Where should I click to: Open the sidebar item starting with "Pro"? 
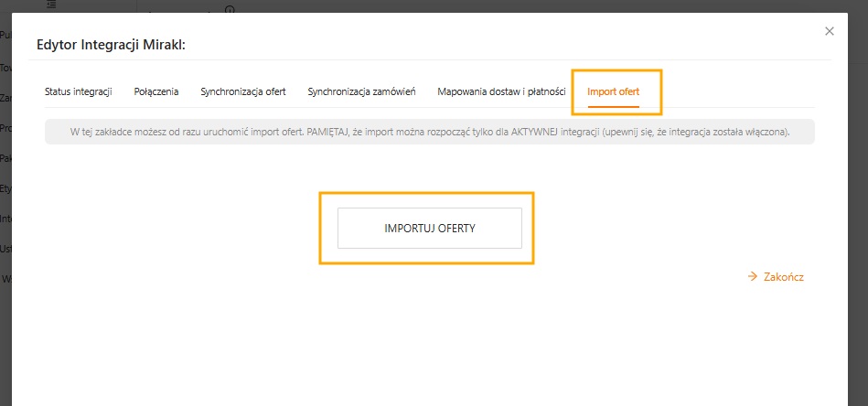[x=5, y=128]
